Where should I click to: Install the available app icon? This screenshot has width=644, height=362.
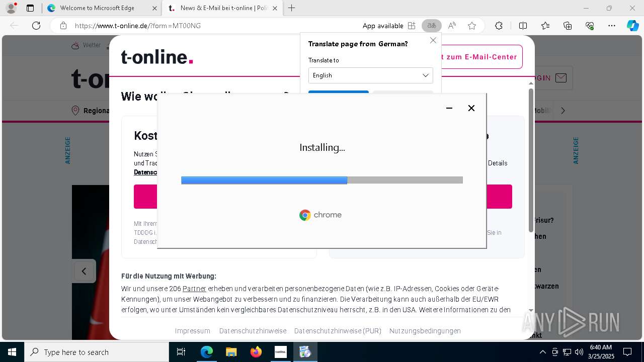tap(412, 26)
